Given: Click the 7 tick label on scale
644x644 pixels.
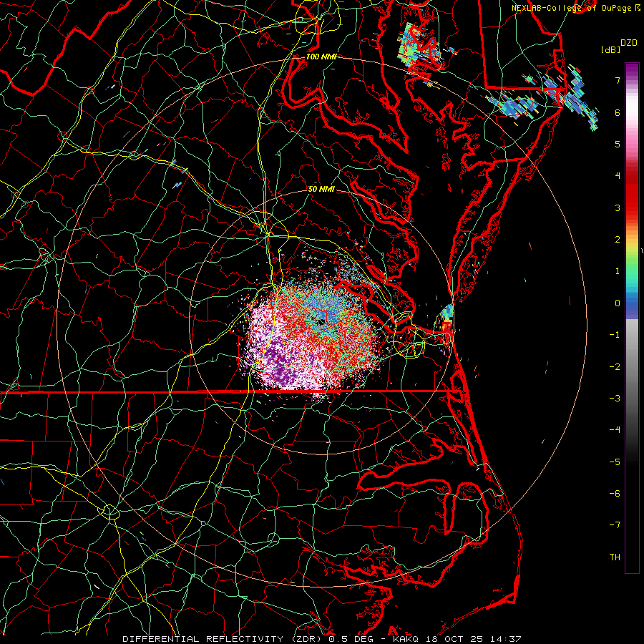Looking at the screenshot, I should (618, 80).
